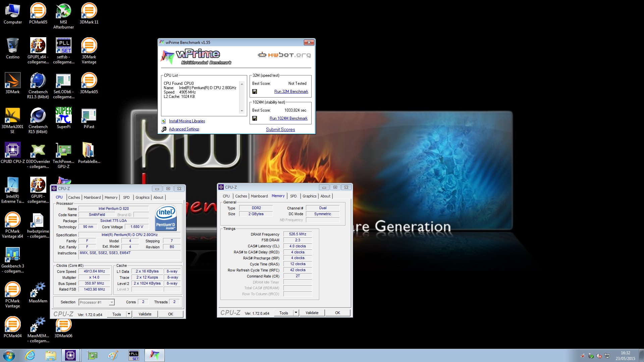
Task: Open Internet Explorer in taskbar
Action: [x=30, y=355]
